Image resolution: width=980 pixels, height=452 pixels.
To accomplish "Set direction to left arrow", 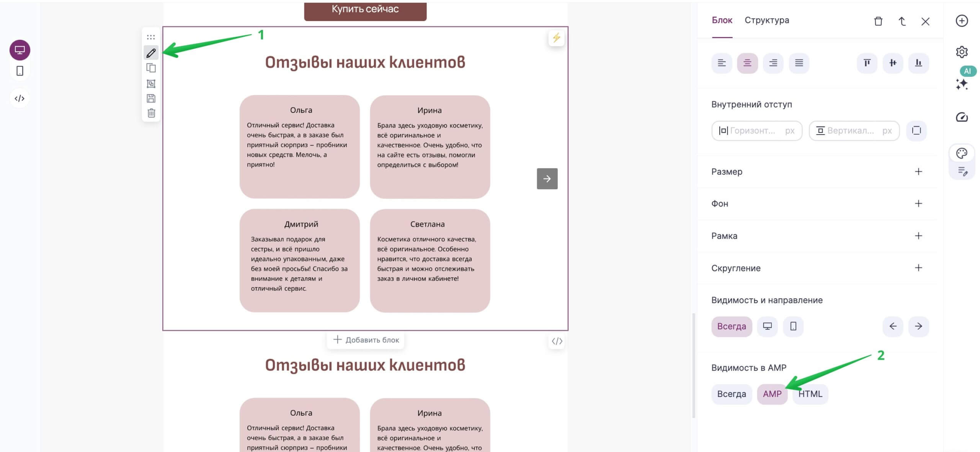I will 893,327.
